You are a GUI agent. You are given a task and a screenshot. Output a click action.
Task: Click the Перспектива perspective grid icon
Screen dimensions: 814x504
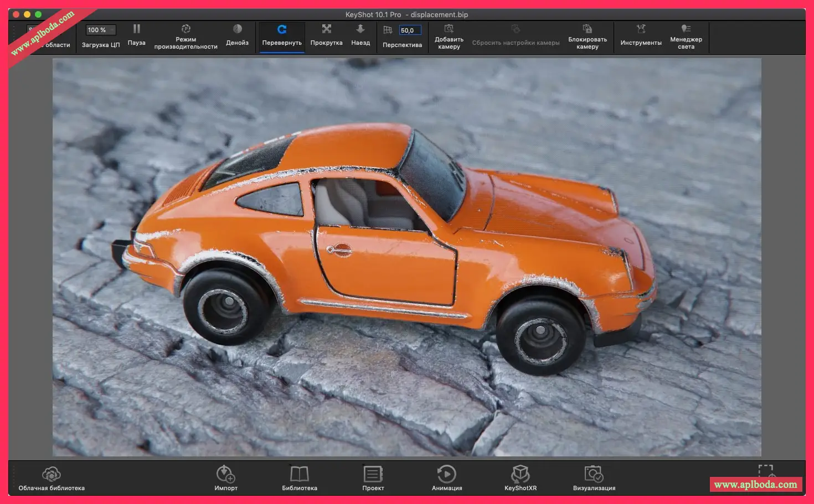pyautogui.click(x=388, y=30)
